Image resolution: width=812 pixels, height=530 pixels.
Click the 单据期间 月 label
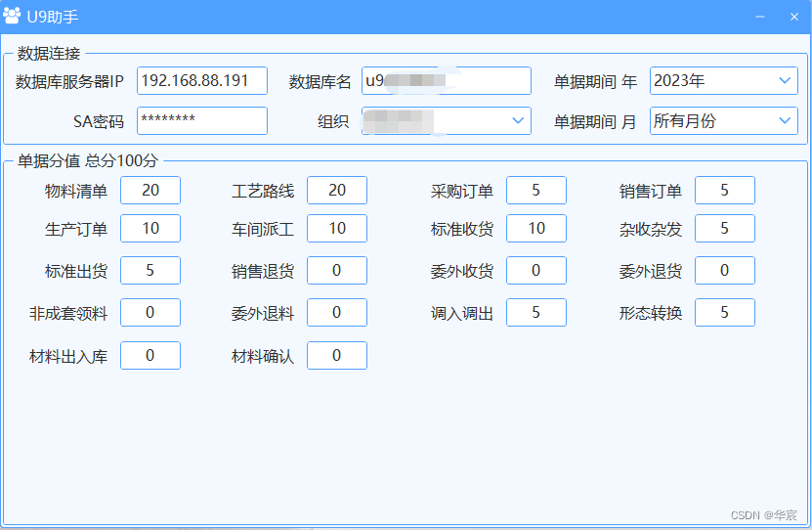tap(595, 122)
